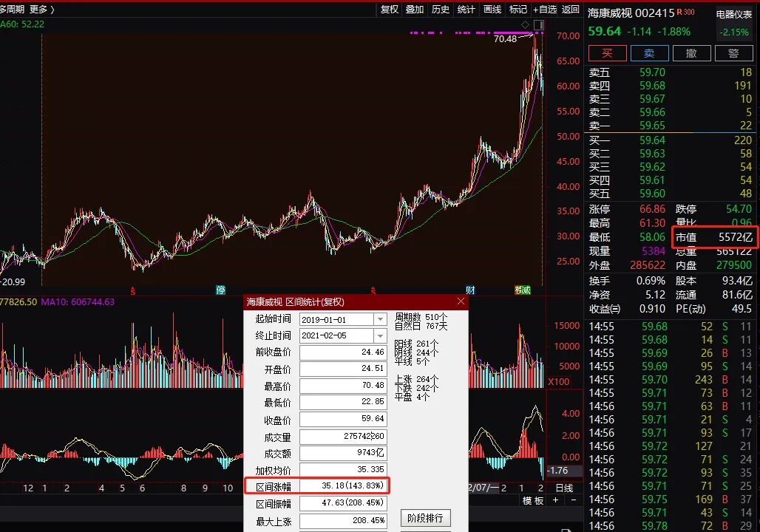The height and width of the screenshot is (532, 760).
Task: Open the 更多 periods dropdown
Action: click(41, 9)
